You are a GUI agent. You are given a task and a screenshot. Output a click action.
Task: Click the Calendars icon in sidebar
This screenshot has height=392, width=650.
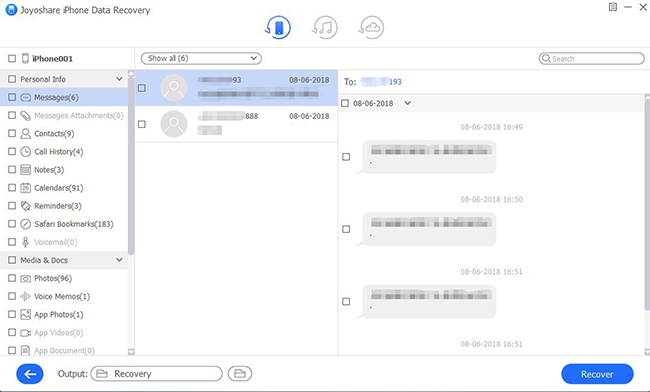pyautogui.click(x=26, y=188)
